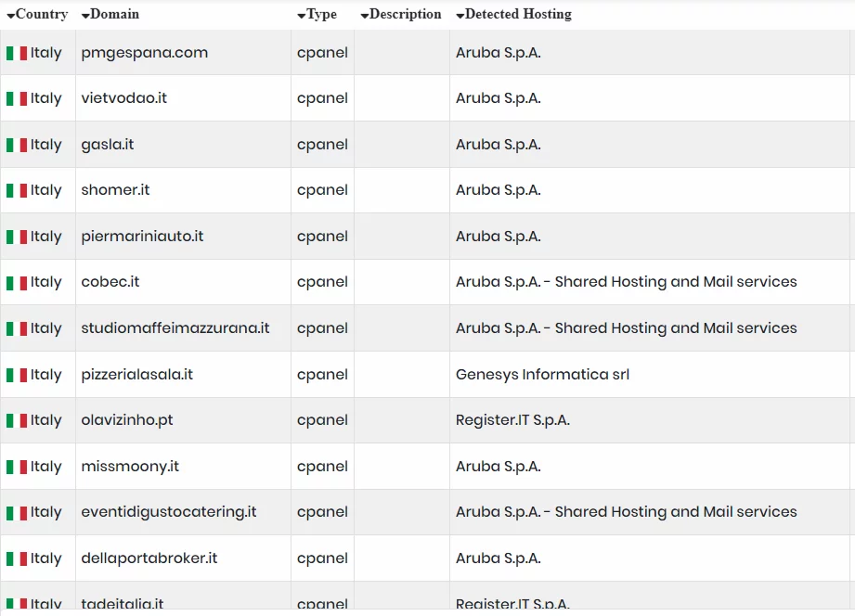Sort the table by Country column arrow
The width and height of the screenshot is (855, 616).
click(11, 16)
